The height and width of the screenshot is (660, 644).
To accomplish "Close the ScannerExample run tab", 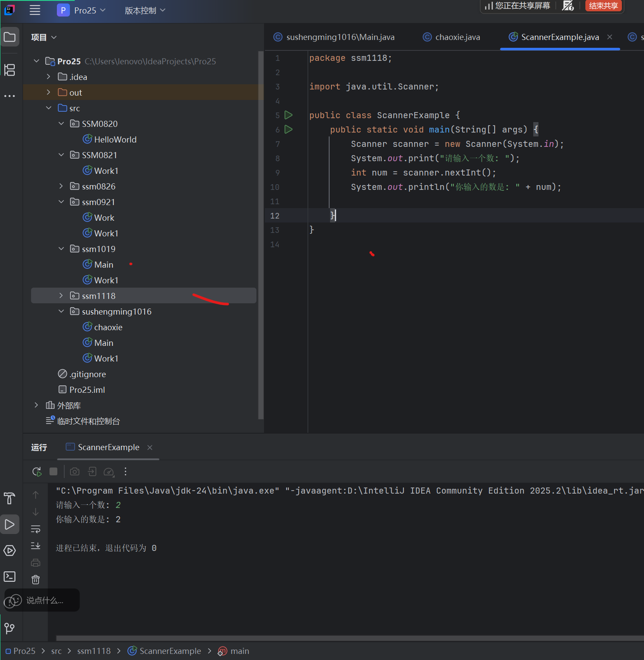I will tap(150, 448).
